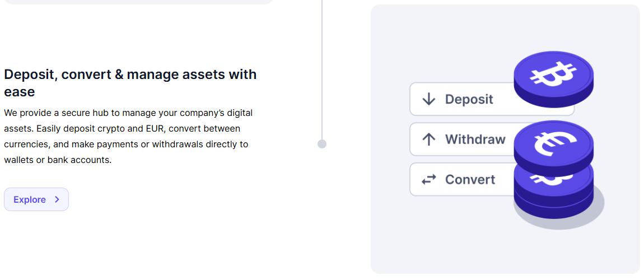The image size is (644, 280).
Task: Click the chevron arrow beside Explore
Action: pyautogui.click(x=57, y=199)
